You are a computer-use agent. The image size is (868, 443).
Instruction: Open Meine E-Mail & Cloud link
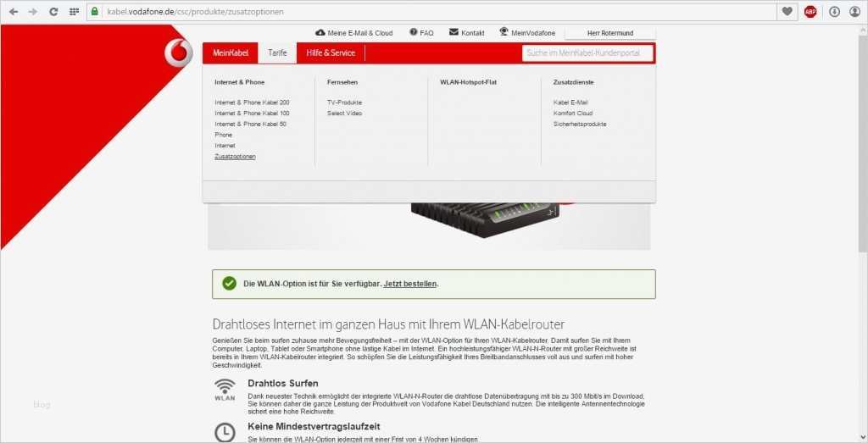click(x=359, y=33)
